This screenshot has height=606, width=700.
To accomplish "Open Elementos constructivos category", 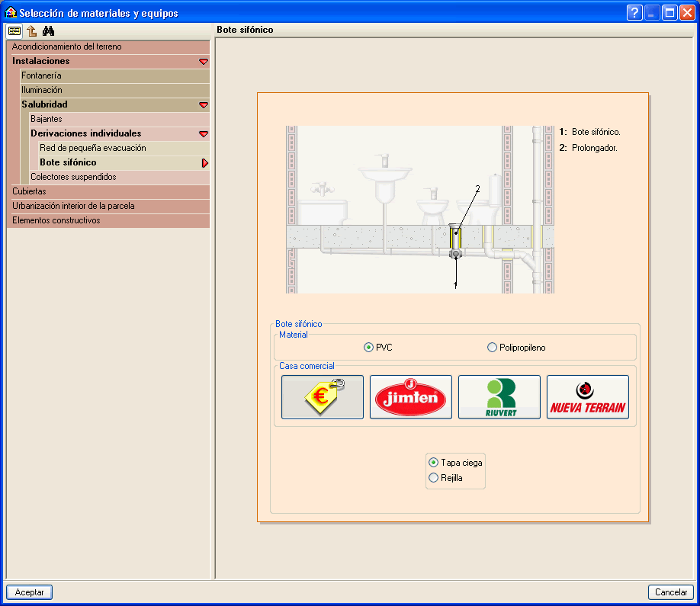I will click(108, 220).
